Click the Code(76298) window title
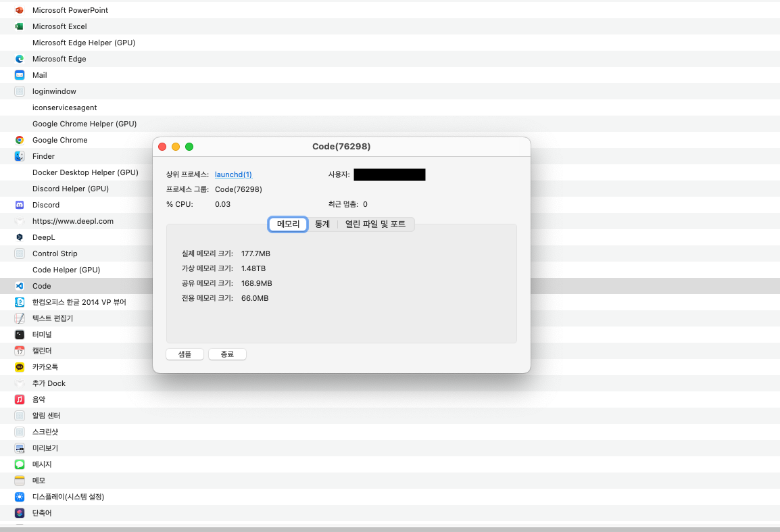The width and height of the screenshot is (780, 532). (x=341, y=146)
